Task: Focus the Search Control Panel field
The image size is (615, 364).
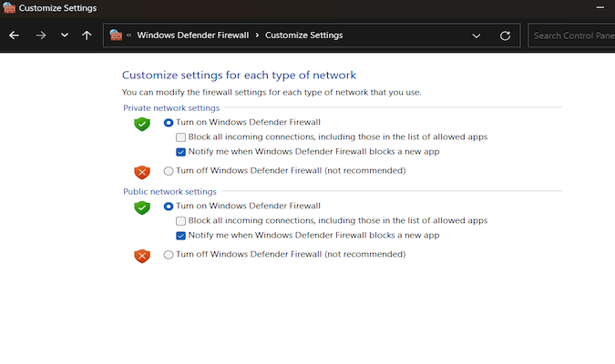Action: tap(571, 35)
